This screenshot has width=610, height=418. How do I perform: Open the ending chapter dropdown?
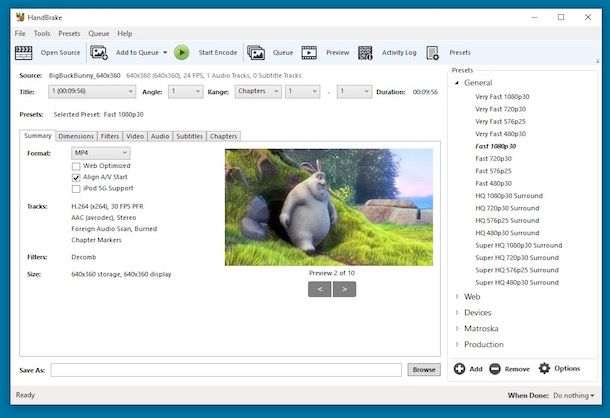[354, 91]
